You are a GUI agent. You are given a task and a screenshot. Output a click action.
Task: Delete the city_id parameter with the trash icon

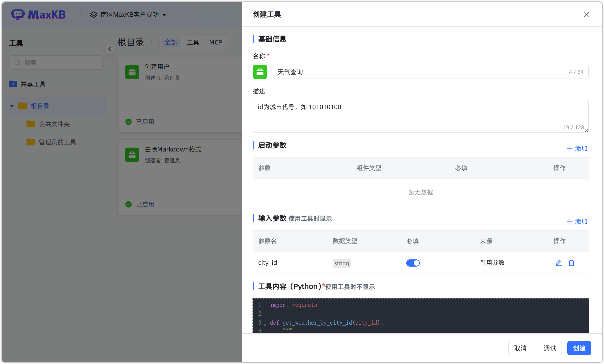pos(571,263)
